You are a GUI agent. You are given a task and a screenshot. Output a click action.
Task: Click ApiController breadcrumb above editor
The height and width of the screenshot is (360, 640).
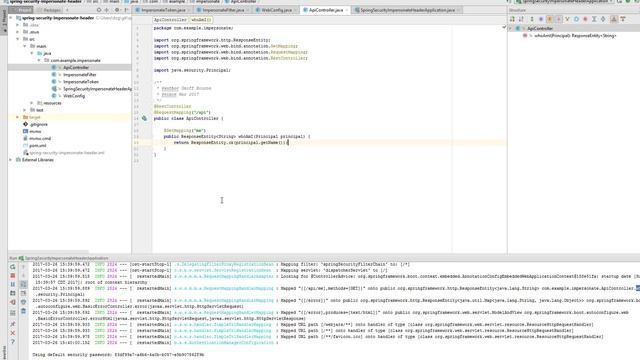pyautogui.click(x=170, y=20)
